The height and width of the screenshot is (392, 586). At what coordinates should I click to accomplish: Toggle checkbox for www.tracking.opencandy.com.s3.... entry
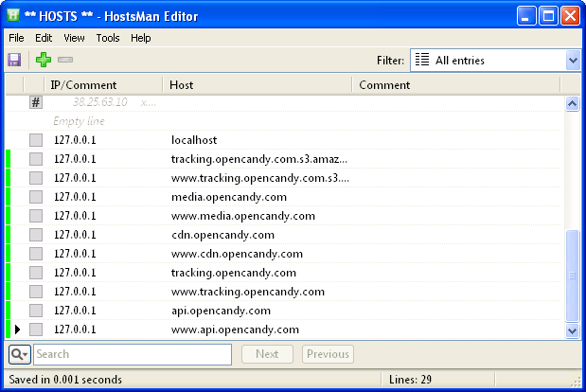(x=36, y=178)
